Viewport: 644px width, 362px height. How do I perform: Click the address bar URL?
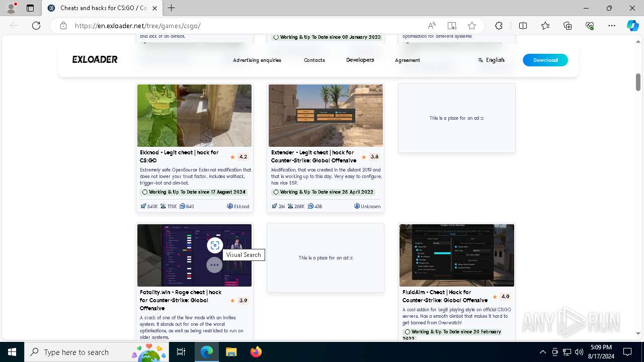click(138, 26)
